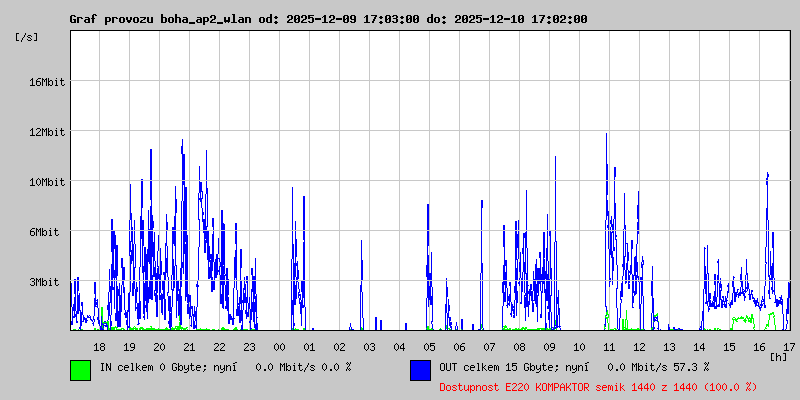
Task: Select hour 05 on the time axis
Action: pyautogui.click(x=429, y=346)
